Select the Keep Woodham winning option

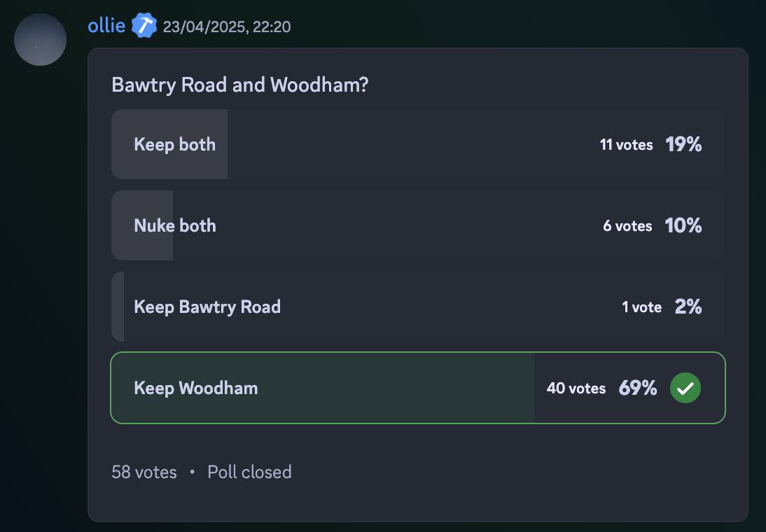[418, 388]
